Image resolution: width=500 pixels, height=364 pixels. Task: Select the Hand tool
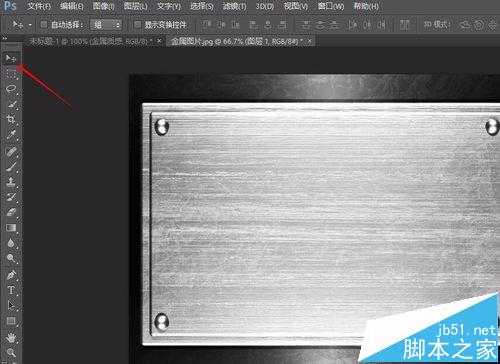(11, 338)
